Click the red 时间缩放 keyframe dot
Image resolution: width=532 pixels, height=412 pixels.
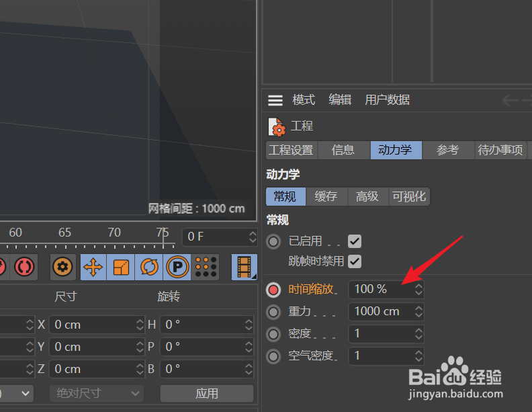coord(273,290)
